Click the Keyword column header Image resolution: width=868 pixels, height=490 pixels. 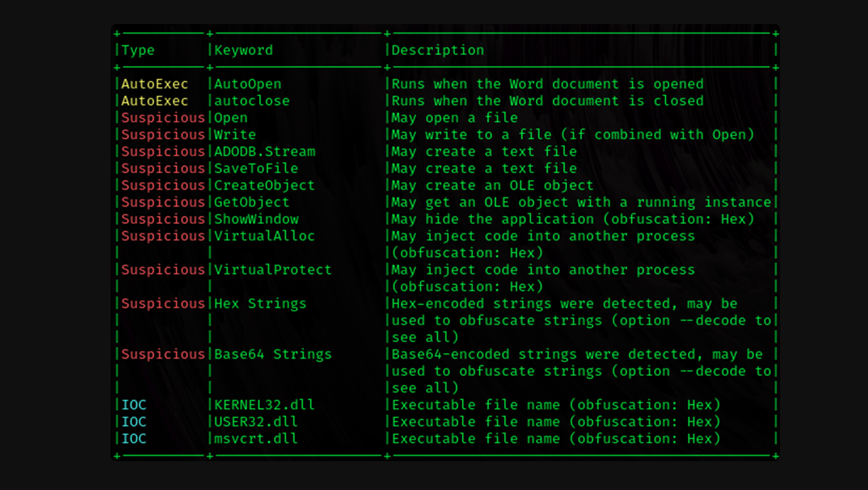pos(243,50)
